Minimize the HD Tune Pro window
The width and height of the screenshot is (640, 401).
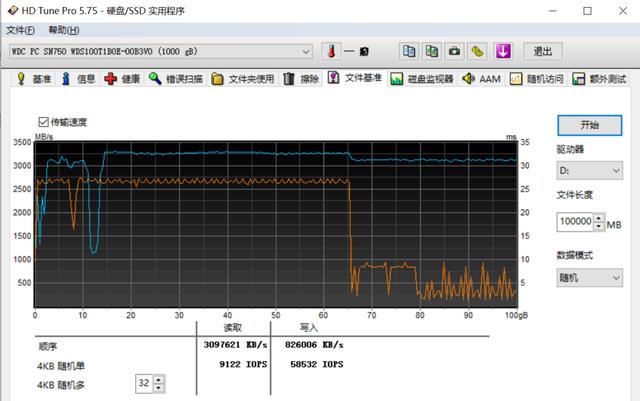click(552, 11)
